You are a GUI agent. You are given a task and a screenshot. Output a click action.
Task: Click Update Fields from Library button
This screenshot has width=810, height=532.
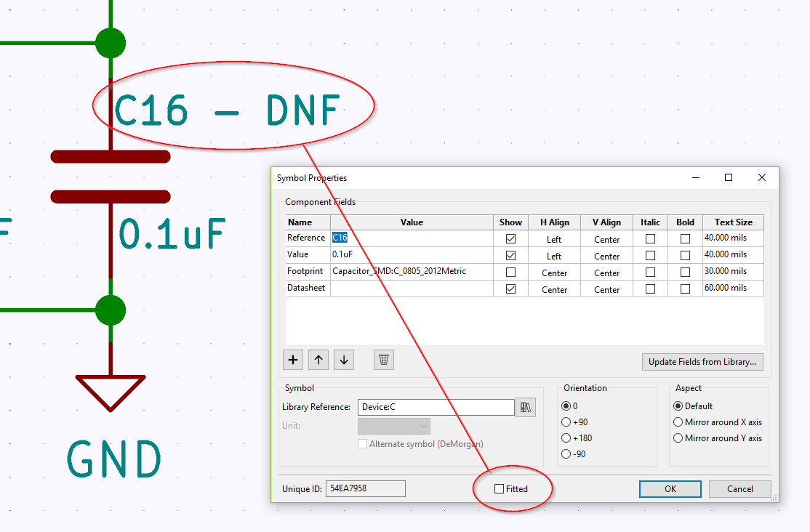tap(702, 362)
